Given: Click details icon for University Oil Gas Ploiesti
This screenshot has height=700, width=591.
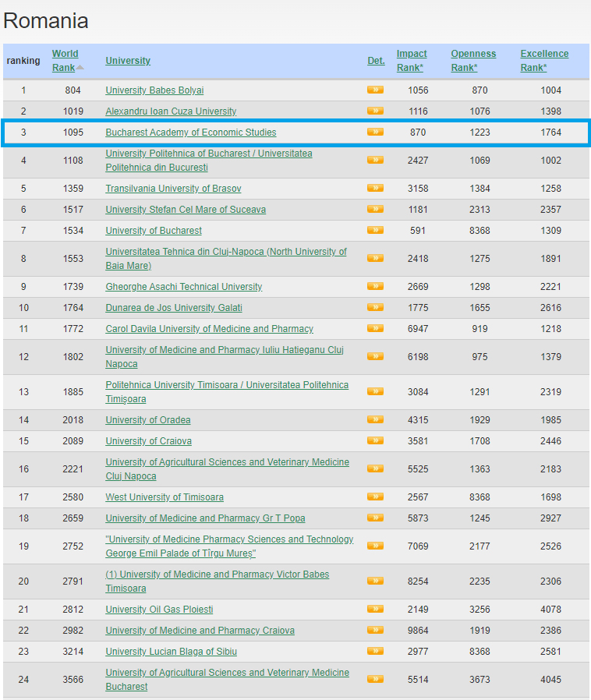Looking at the screenshot, I should 375,609.
